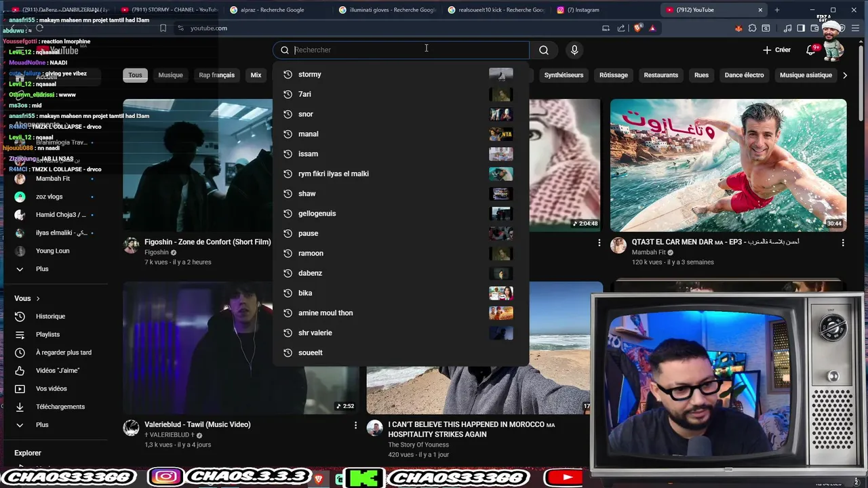
Task: Select the 'Synthétiseurs' filter chip
Action: click(564, 75)
